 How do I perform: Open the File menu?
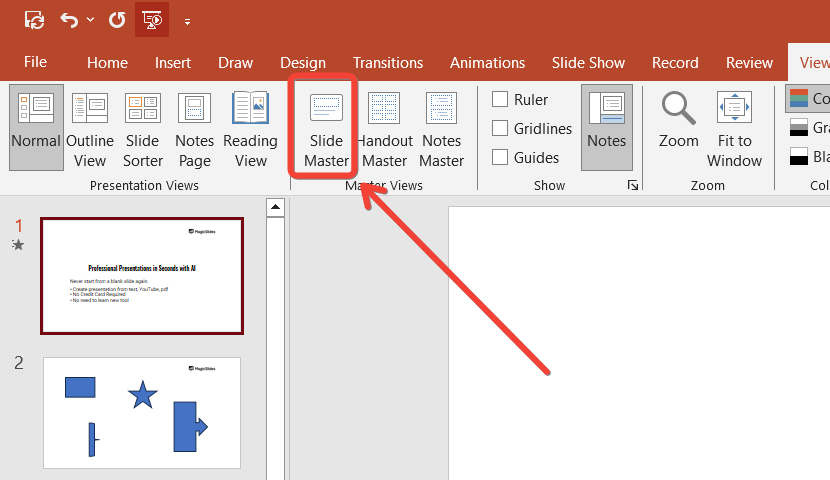click(35, 62)
